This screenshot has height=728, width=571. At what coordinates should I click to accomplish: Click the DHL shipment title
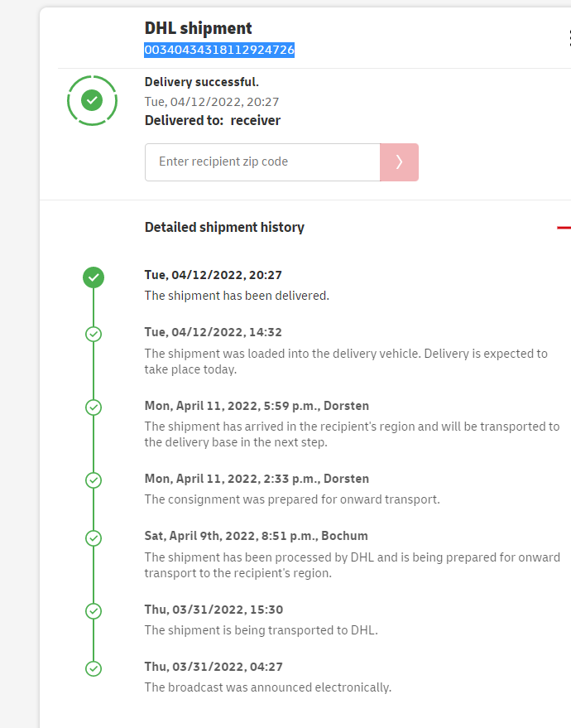click(x=199, y=29)
